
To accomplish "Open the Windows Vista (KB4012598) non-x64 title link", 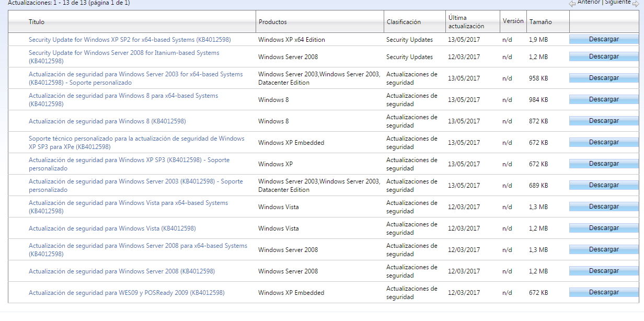I will (112, 228).
